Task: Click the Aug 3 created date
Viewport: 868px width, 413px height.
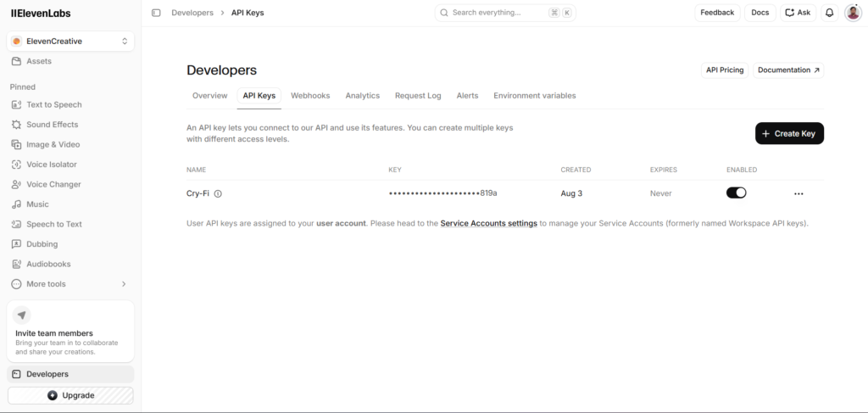Action: click(x=571, y=193)
